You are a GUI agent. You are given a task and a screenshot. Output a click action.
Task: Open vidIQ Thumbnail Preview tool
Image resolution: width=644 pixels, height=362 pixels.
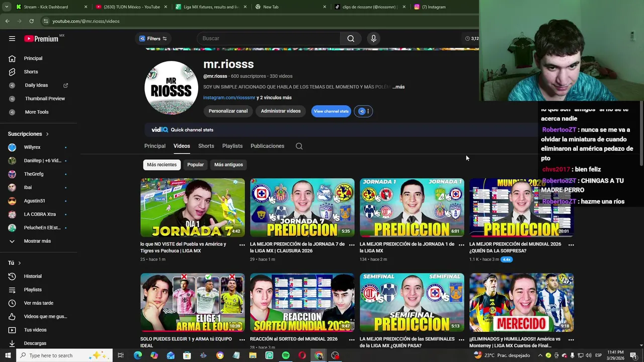point(45,99)
